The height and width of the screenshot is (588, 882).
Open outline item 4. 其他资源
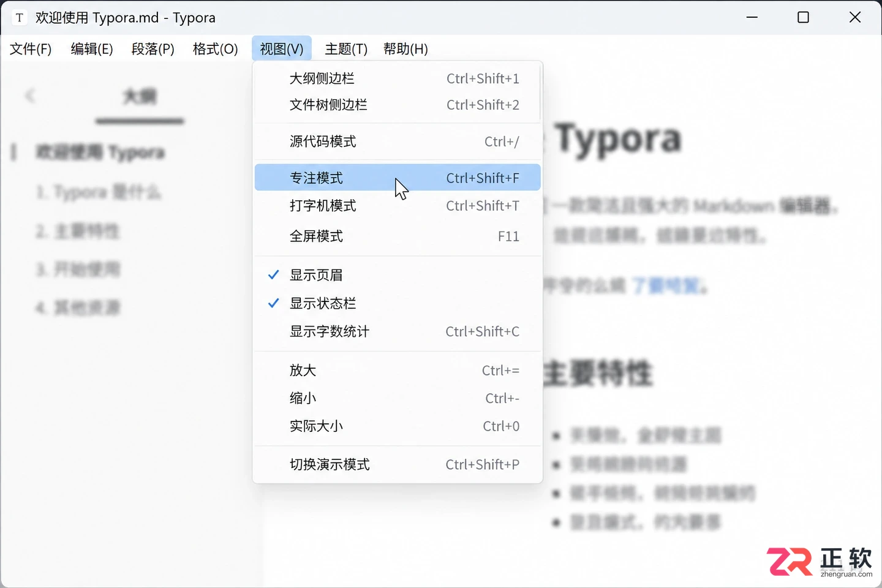pos(77,307)
